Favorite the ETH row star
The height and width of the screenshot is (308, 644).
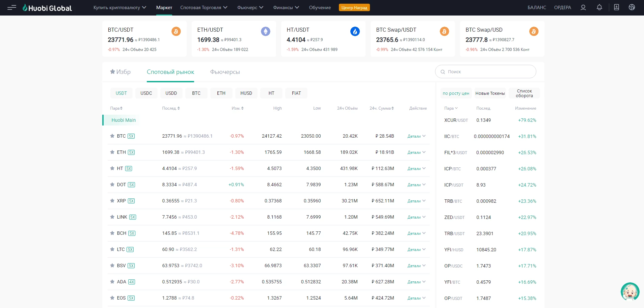click(112, 152)
